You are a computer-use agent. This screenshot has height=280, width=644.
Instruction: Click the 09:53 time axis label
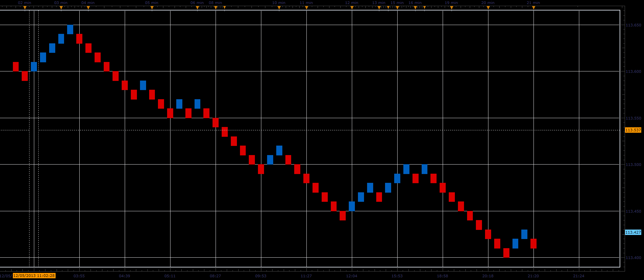click(x=261, y=276)
